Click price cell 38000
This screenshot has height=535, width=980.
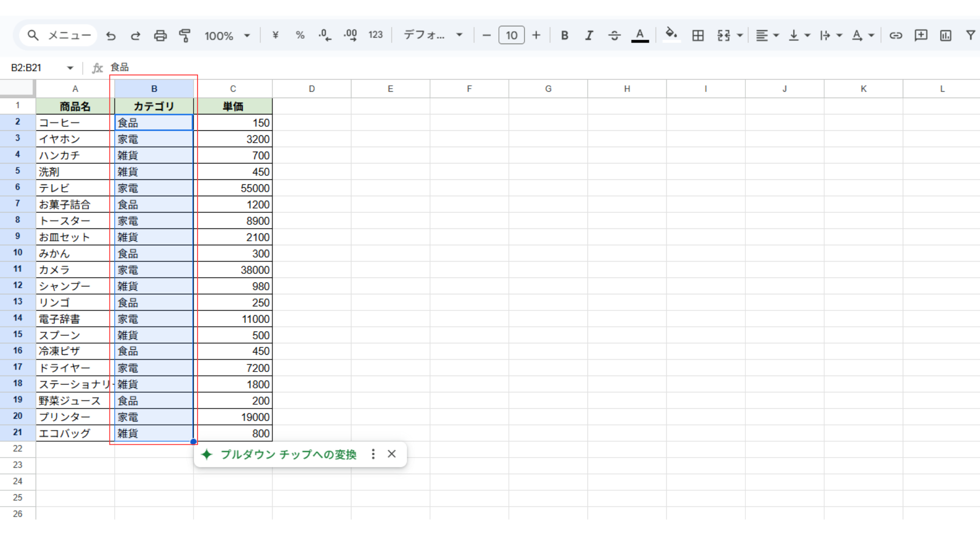coord(233,269)
